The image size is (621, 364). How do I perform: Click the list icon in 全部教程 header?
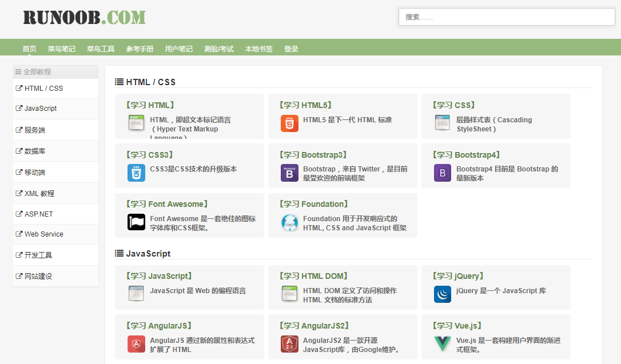tap(18, 72)
